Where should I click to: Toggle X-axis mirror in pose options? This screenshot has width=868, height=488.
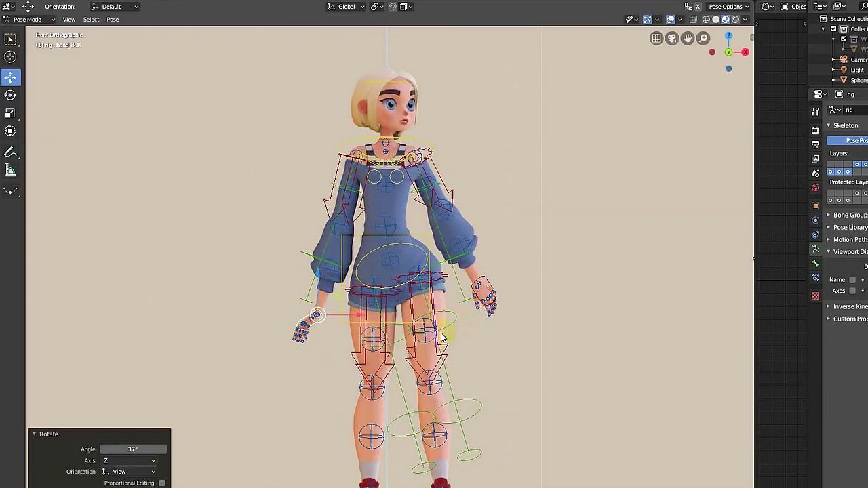[x=698, y=7]
